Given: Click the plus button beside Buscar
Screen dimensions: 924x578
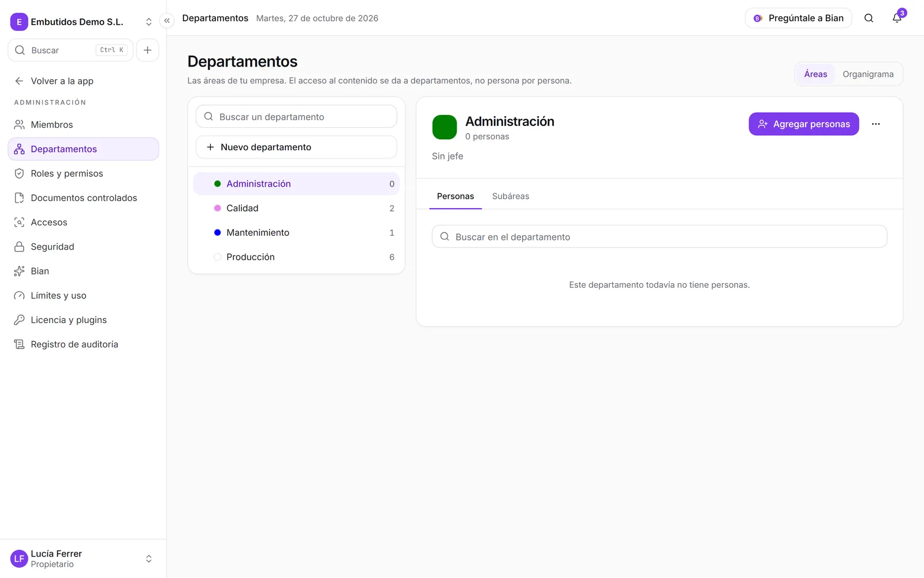Looking at the screenshot, I should point(148,50).
